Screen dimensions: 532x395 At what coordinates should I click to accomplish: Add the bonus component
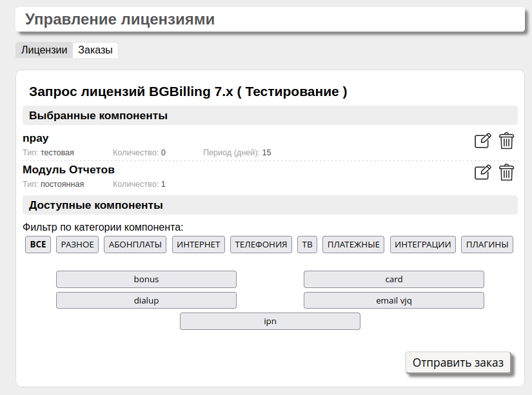pos(146,279)
